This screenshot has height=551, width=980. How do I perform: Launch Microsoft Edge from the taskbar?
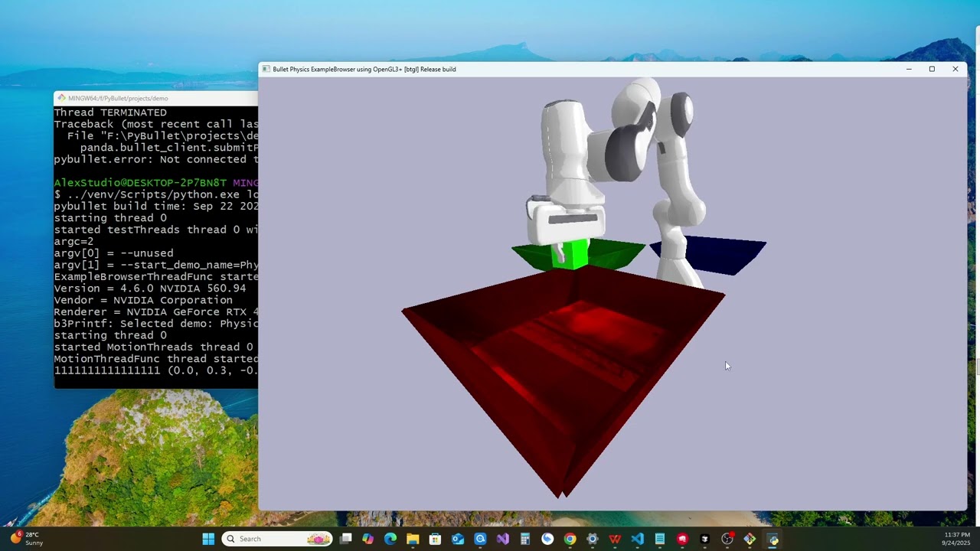tap(390, 539)
